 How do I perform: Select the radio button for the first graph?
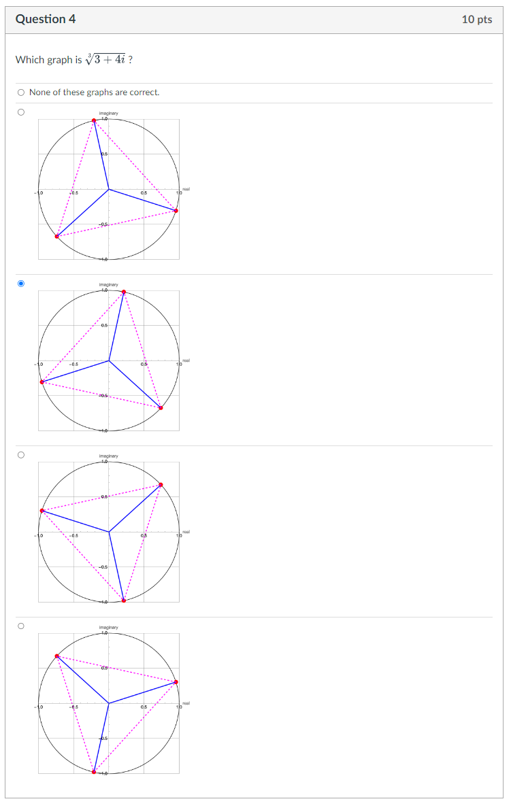[20, 110]
